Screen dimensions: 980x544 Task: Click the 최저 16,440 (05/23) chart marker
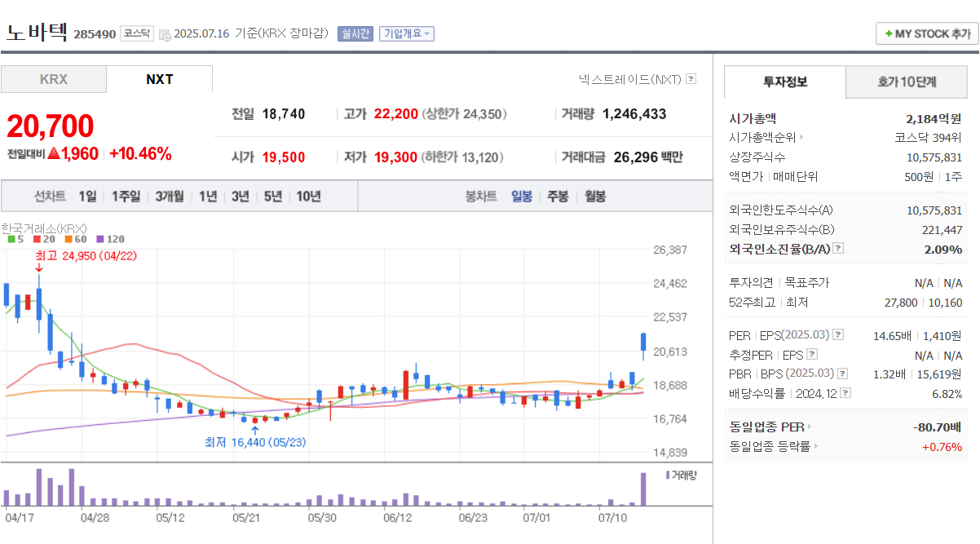[x=256, y=442]
